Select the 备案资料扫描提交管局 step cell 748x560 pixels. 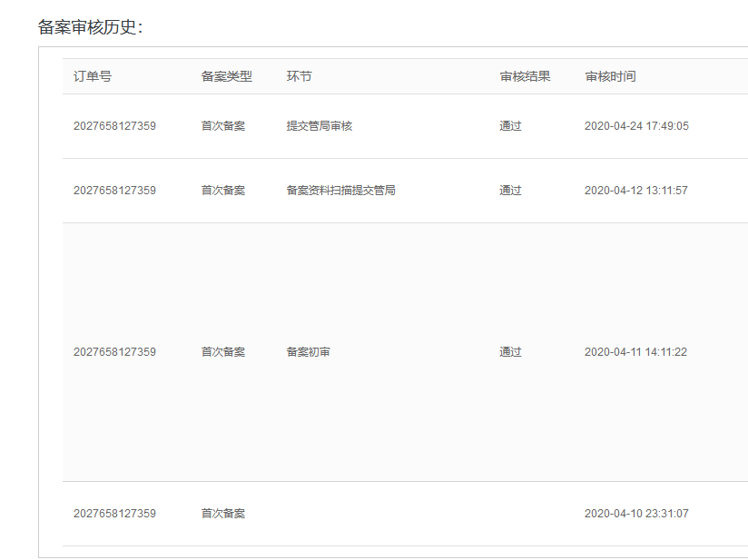tap(340, 191)
